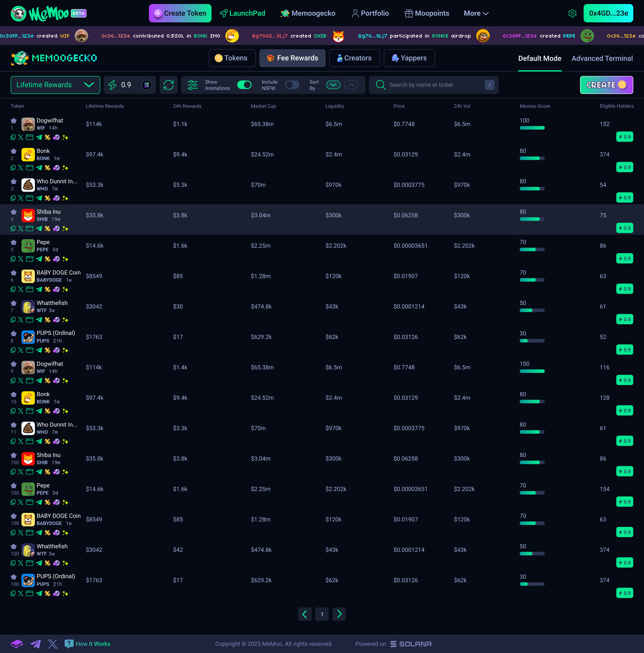Open Lifetime Rewards dropdown
This screenshot has height=653, width=644.
(55, 85)
